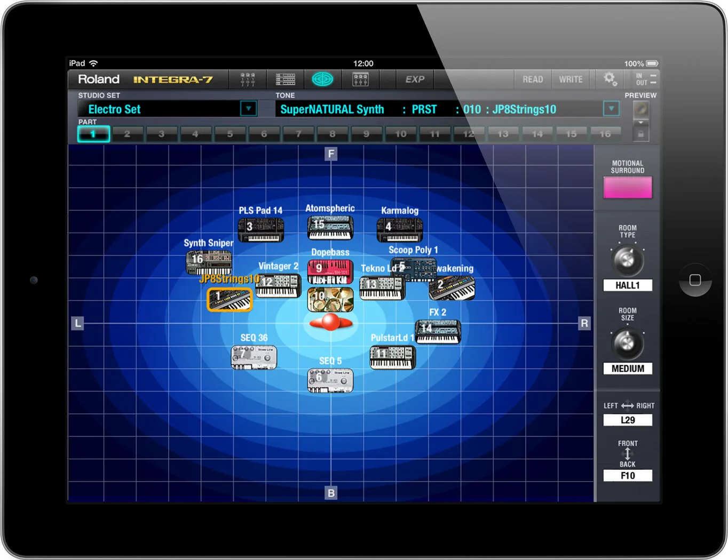Switch to Part 8 tab
Viewport: 728px width, 560px height.
coord(332,134)
